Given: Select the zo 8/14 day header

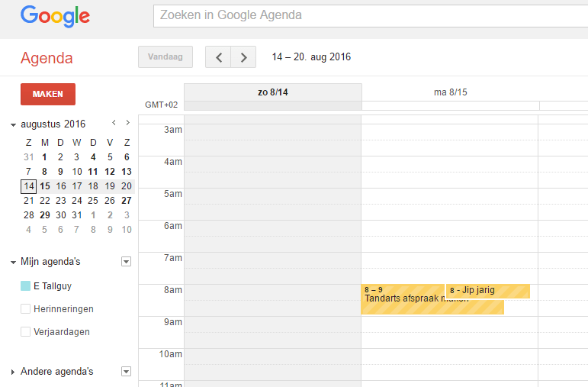Looking at the screenshot, I should coord(273,92).
